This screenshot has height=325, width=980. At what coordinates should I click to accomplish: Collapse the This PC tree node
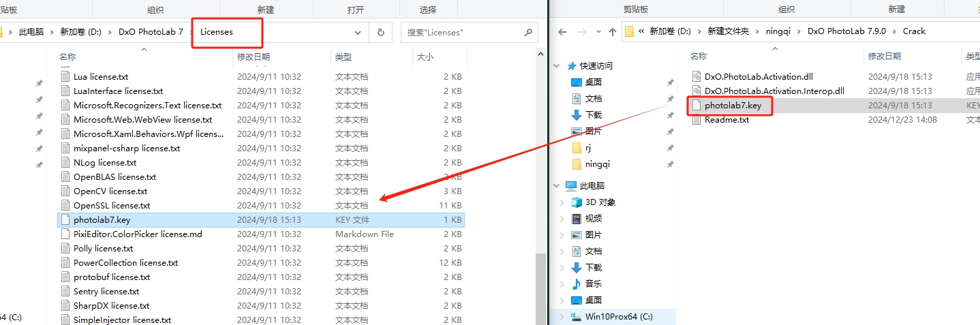(558, 185)
